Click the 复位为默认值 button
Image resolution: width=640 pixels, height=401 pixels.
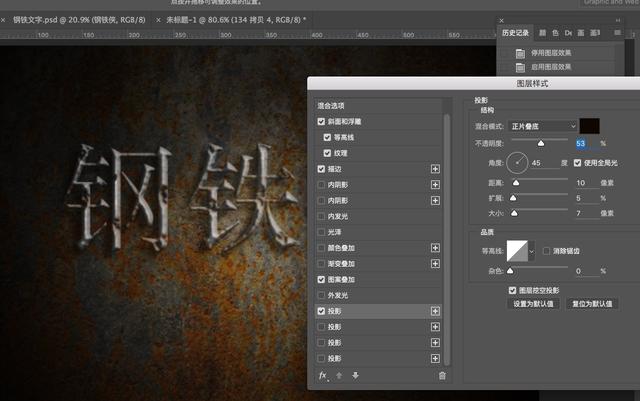pyautogui.click(x=592, y=304)
